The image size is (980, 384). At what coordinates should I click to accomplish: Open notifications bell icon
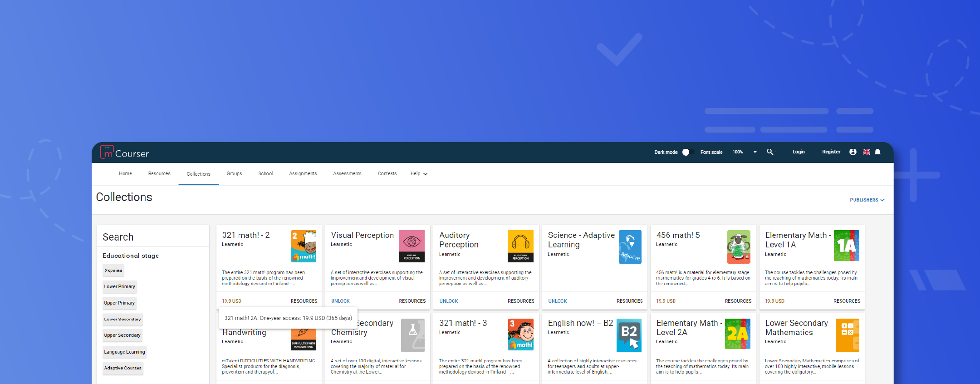878,152
